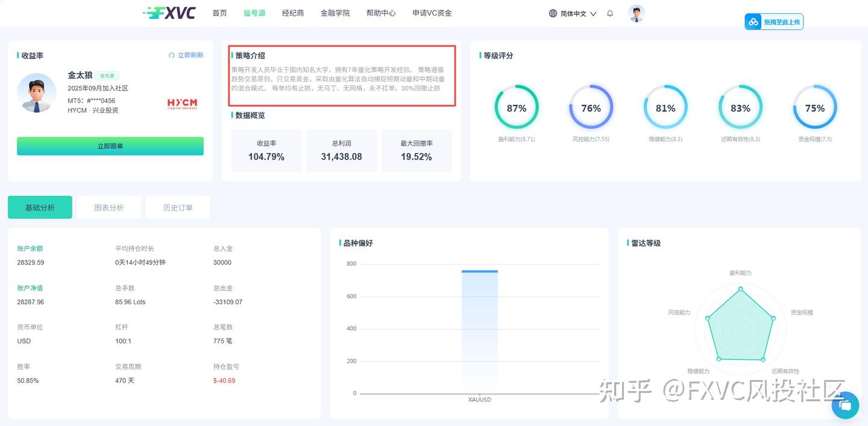
Task: Switch to the 图表分析 tab
Action: 109,207
